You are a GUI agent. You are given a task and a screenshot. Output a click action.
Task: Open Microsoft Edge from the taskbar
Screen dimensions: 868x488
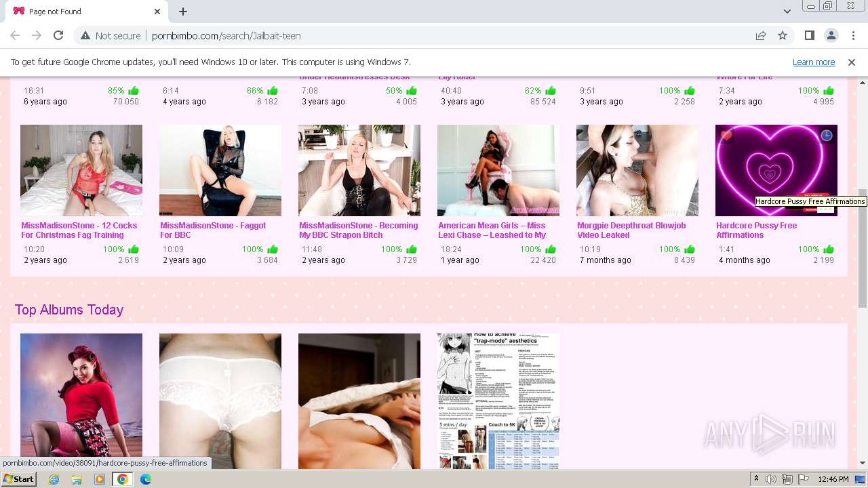pos(146,479)
